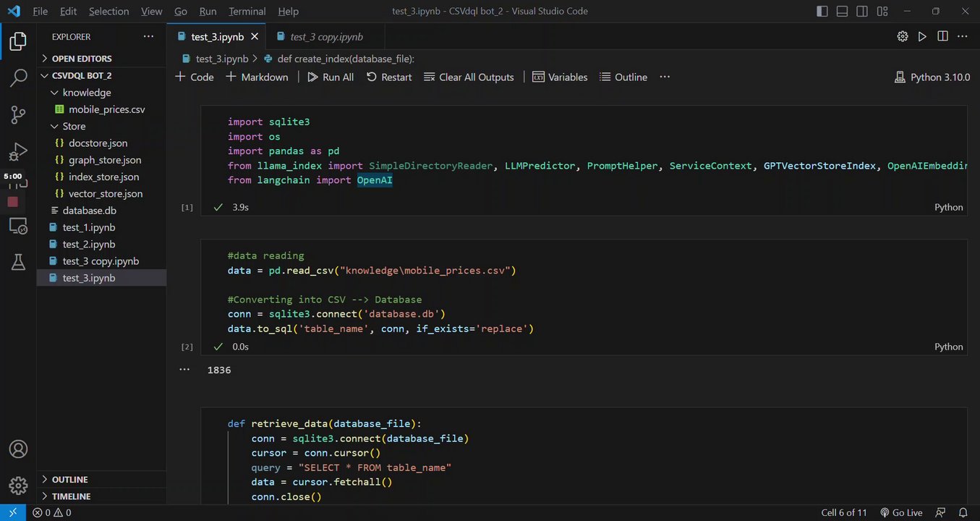Screen dimensions: 980x521
Task: Open the Edit menu
Action: tap(69, 11)
